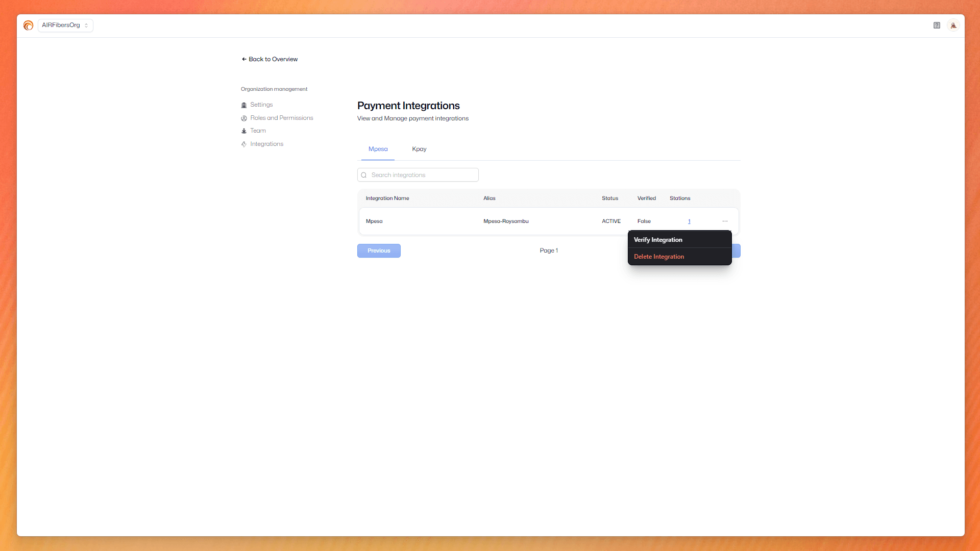
Task: Open the help question mark icon
Action: click(937, 26)
